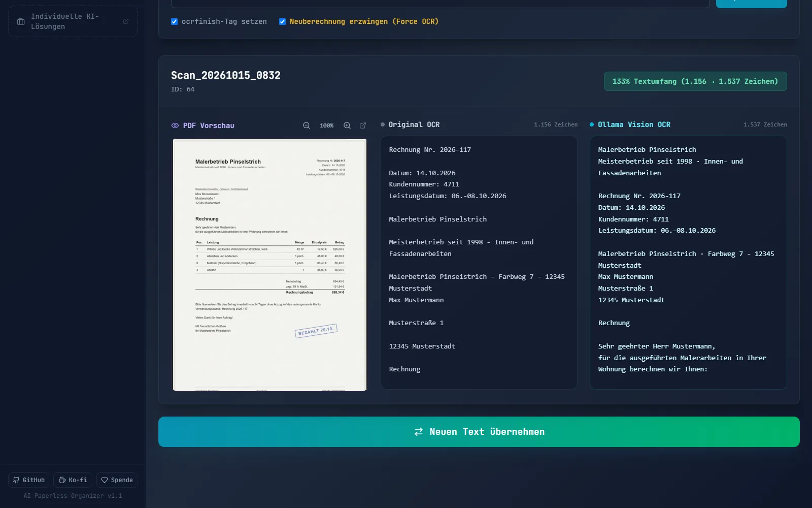Click the Original OCR heading
Viewport: 812px width, 508px height.
(414, 124)
